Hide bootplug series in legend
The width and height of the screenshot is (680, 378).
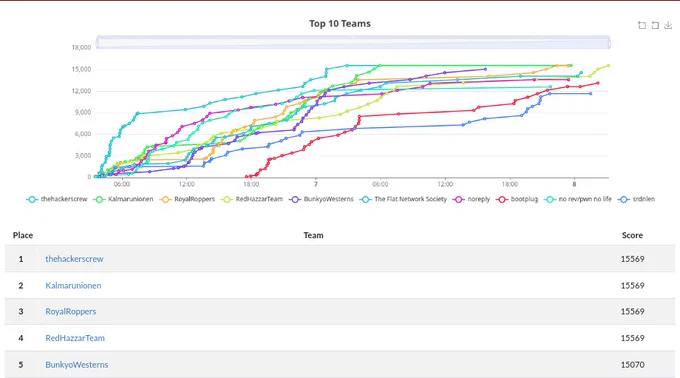pyautogui.click(x=517, y=199)
